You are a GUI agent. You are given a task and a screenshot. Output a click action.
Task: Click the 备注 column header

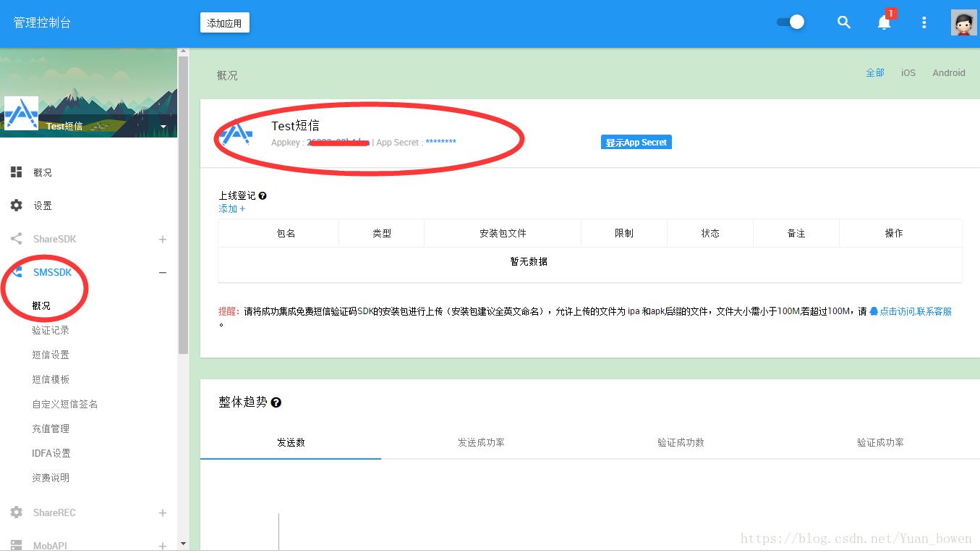(x=796, y=233)
